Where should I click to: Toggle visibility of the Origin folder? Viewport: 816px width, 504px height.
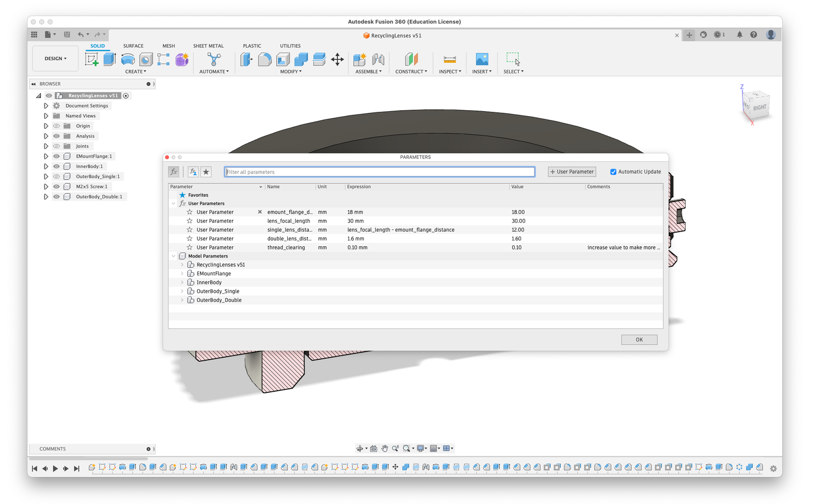point(57,126)
